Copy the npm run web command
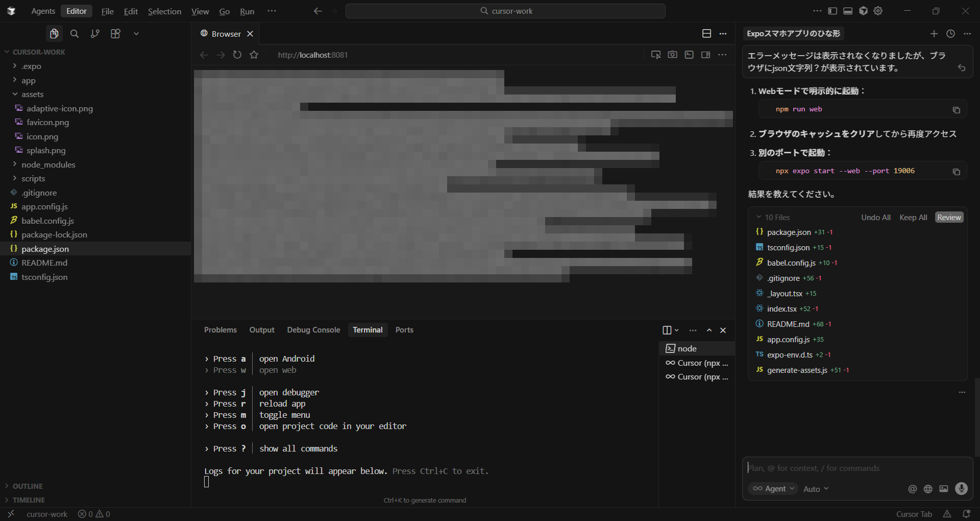The image size is (980, 521). tap(956, 110)
